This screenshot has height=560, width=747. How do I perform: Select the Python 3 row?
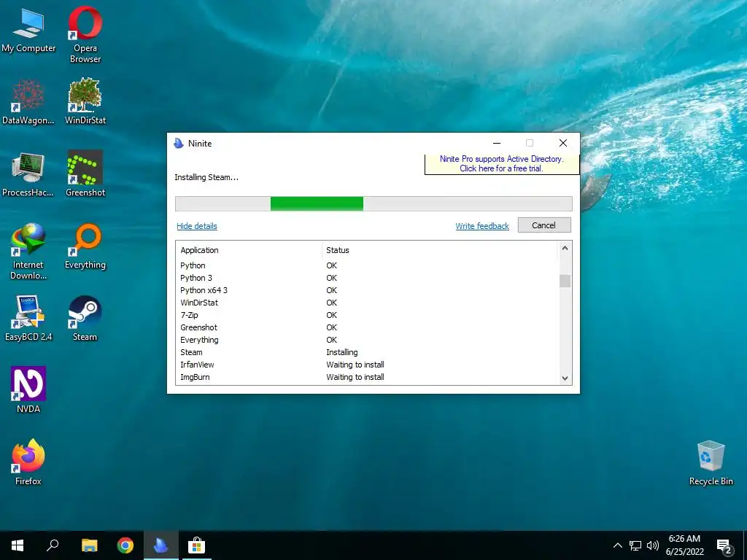367,278
